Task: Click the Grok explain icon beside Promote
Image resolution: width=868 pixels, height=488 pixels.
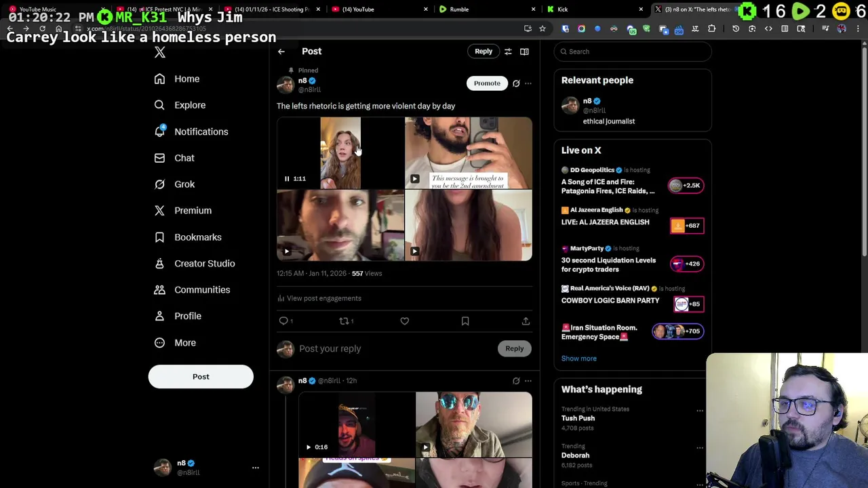Action: coord(516,83)
